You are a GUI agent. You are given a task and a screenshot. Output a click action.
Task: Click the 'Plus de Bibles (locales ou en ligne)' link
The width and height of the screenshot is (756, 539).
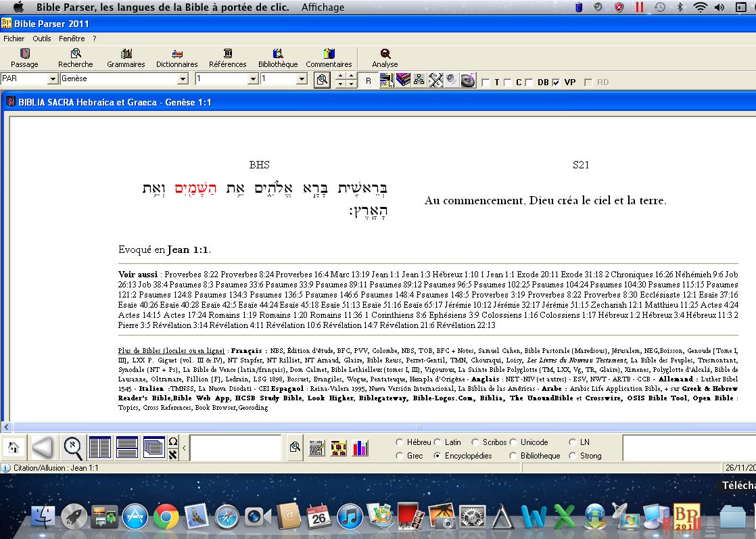pos(171,351)
